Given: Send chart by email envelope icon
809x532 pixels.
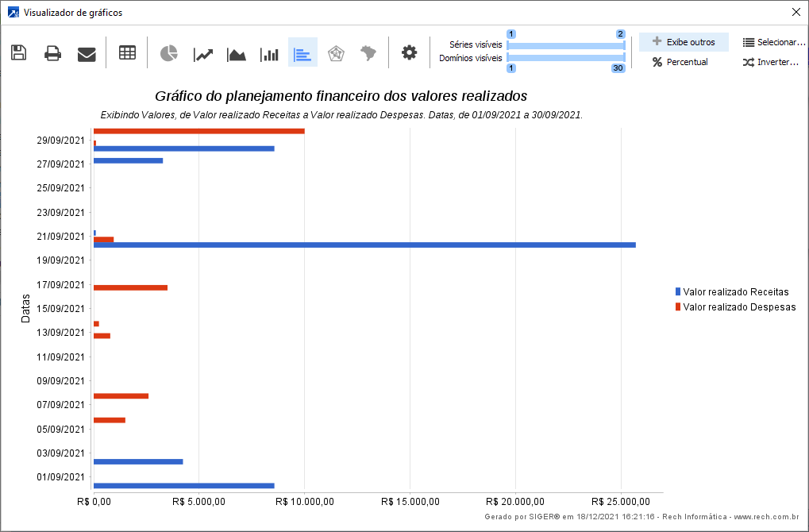Looking at the screenshot, I should [87, 54].
